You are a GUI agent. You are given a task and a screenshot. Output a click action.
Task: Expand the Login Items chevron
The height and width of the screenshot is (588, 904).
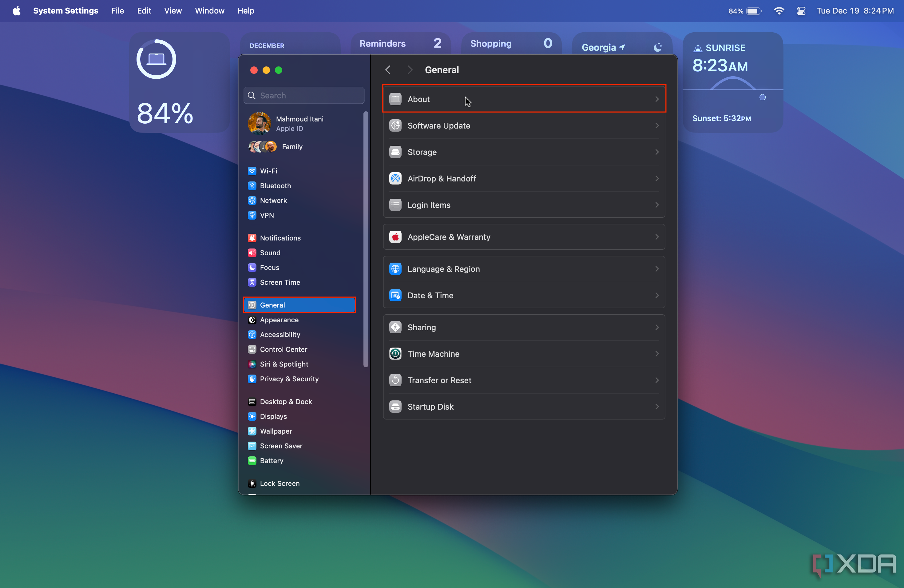657,205
